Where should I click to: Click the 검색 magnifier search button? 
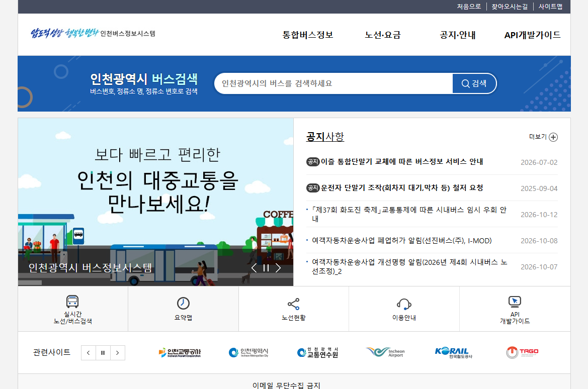(474, 83)
